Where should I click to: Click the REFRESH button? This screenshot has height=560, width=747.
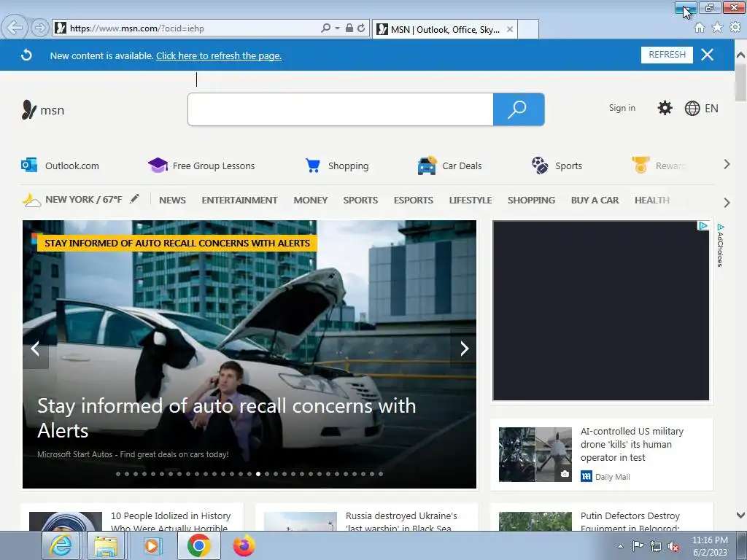pyautogui.click(x=667, y=55)
